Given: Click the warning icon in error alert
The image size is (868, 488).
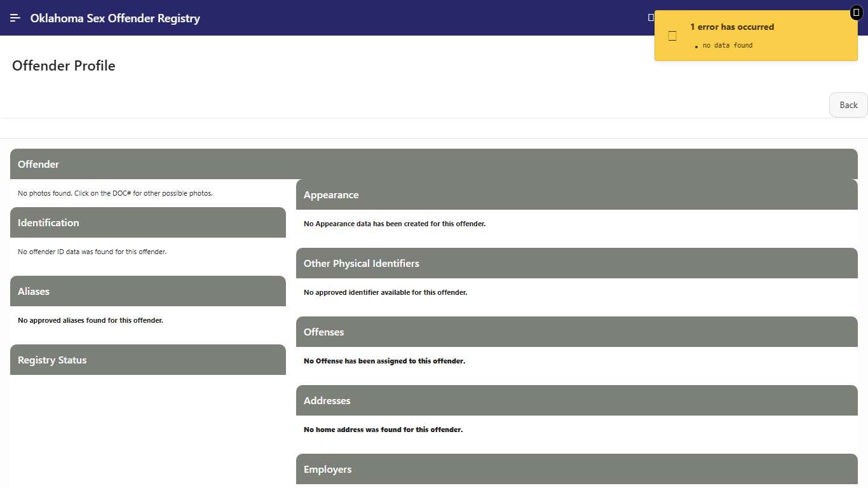Looking at the screenshot, I should click(x=672, y=36).
